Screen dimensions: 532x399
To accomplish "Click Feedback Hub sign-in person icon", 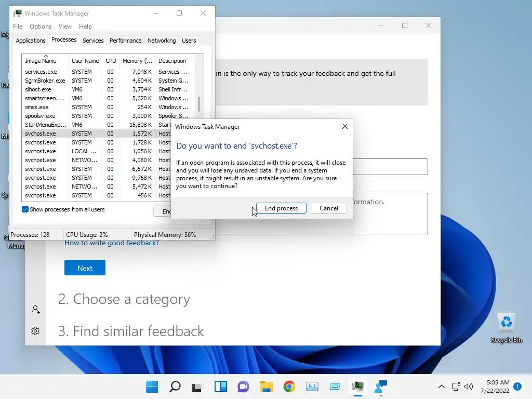I will (x=36, y=310).
